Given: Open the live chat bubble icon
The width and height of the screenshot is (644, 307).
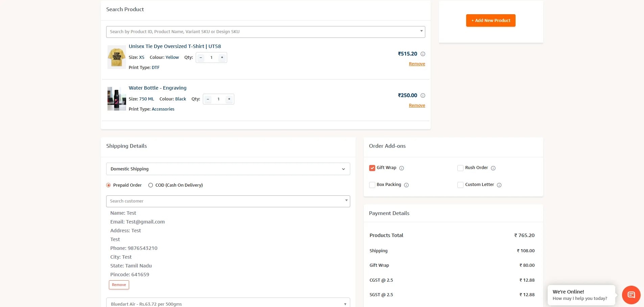Looking at the screenshot, I should coord(631,295).
